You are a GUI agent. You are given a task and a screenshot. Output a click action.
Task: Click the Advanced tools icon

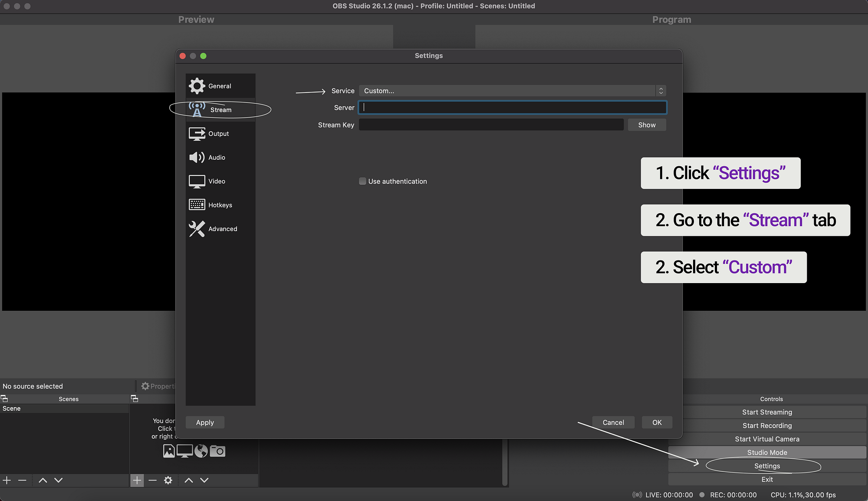pyautogui.click(x=197, y=229)
